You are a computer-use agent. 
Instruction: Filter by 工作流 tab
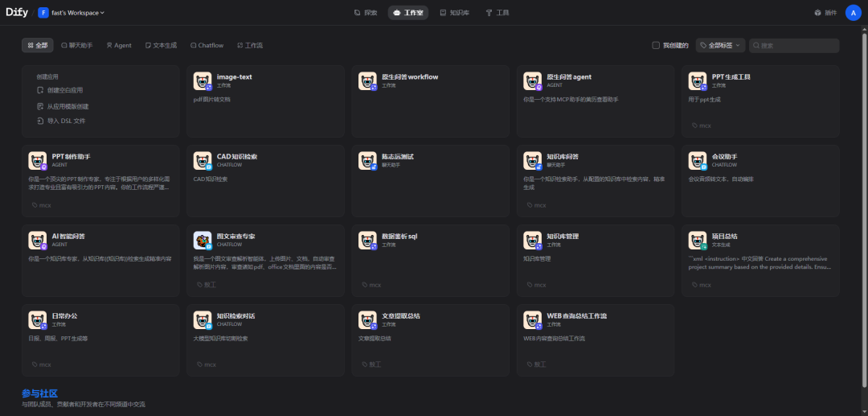point(250,45)
